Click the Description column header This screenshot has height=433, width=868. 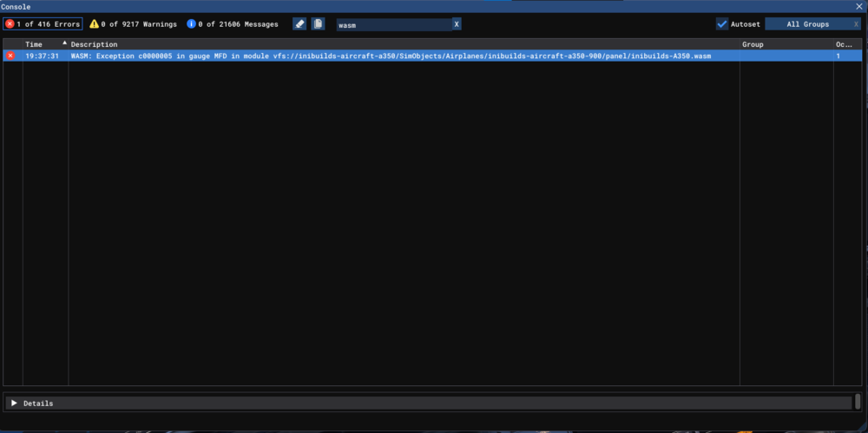[x=94, y=44]
